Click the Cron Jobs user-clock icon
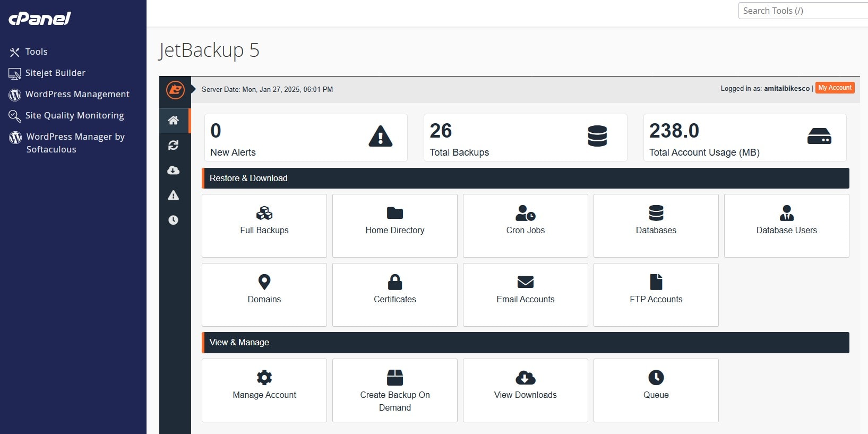868x434 pixels. pos(526,213)
